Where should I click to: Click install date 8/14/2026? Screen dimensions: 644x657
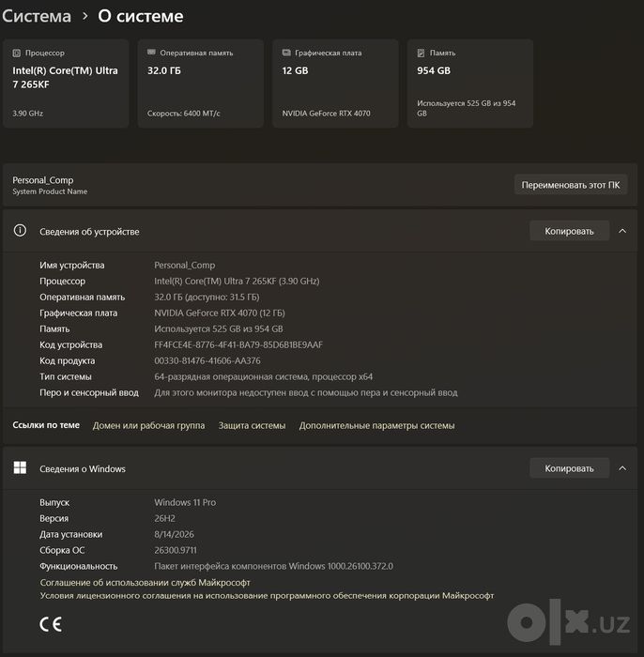tap(174, 534)
